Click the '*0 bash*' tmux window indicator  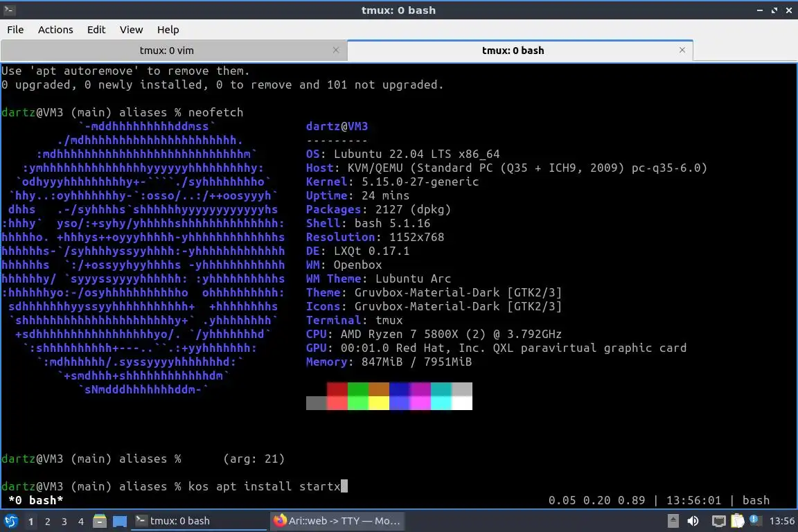point(35,500)
